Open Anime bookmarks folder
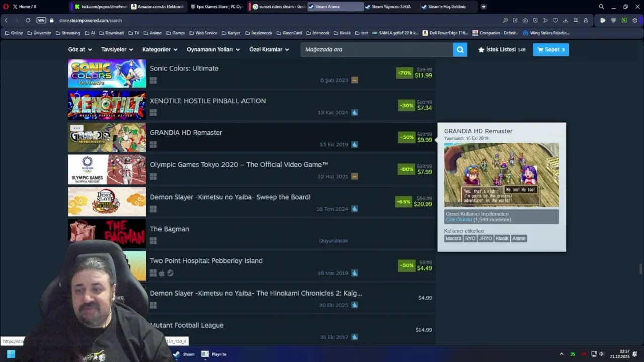This screenshot has width=644, height=362. coord(152,33)
